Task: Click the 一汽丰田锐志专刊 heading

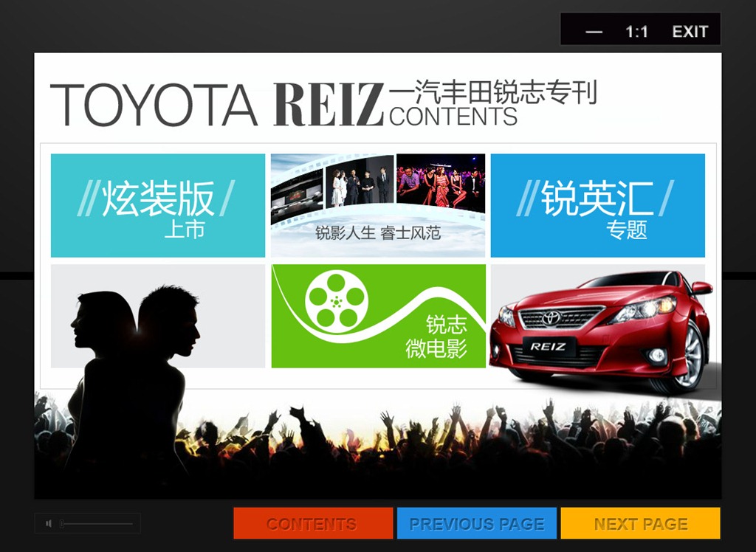Action: coord(493,92)
